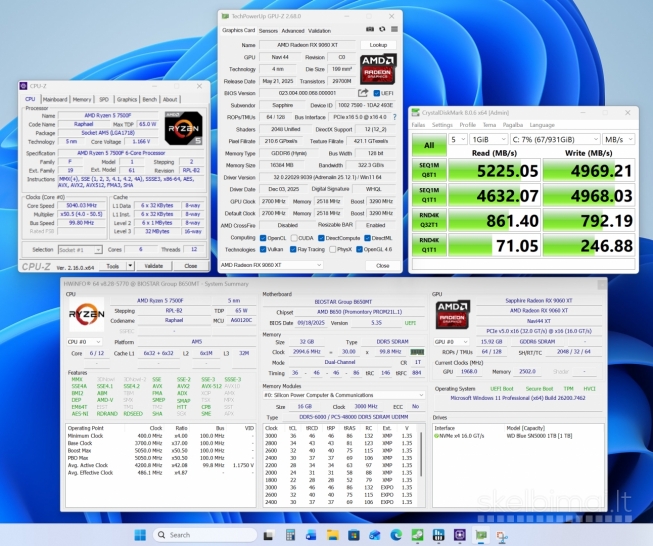Run the SEQ1M Q8T1 test button
The image size is (653, 546).
coord(429,170)
